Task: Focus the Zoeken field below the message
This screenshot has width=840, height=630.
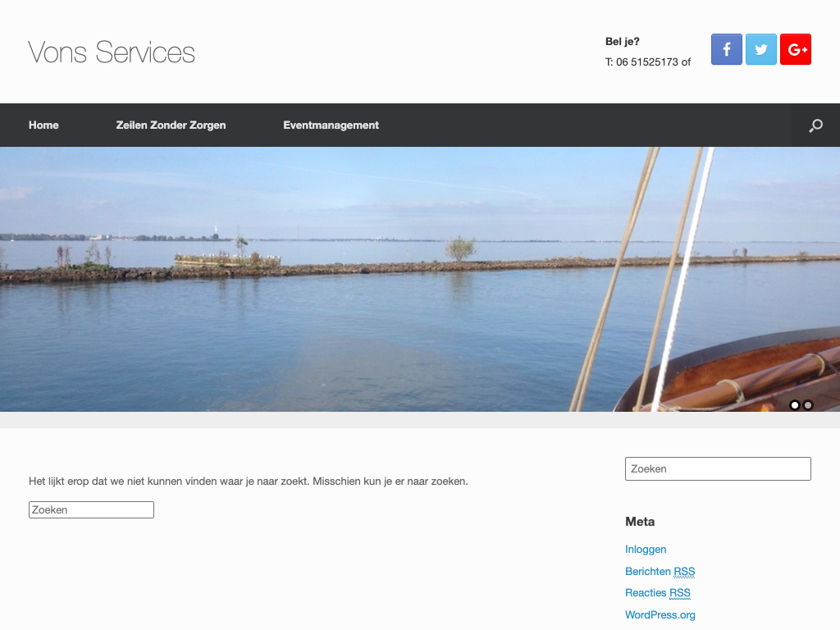Action: pos(91,510)
